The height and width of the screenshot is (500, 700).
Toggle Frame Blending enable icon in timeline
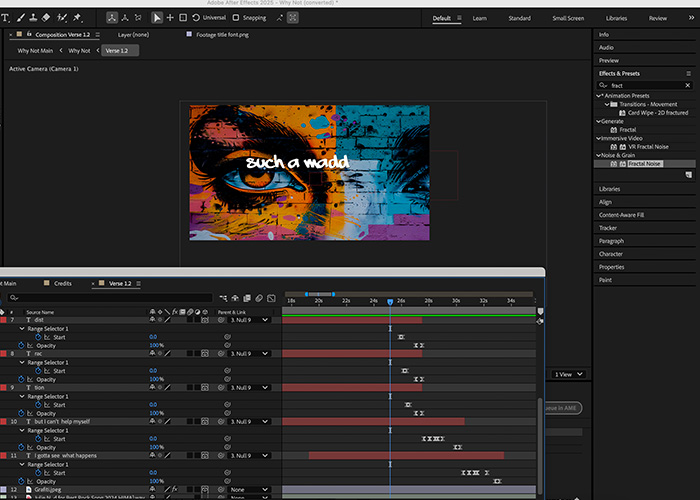click(247, 298)
